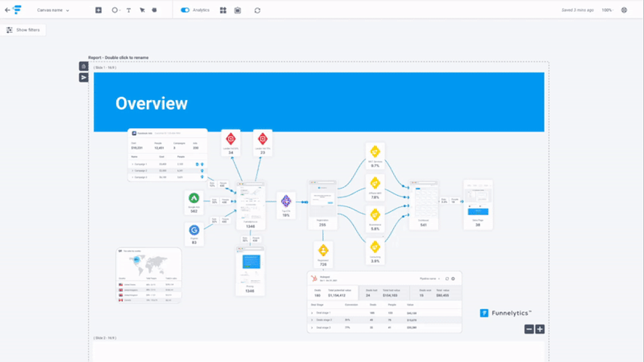Click the '( Slide 2 - 16:9 )' label
Screen dimensions: 644x362
(x=105, y=338)
